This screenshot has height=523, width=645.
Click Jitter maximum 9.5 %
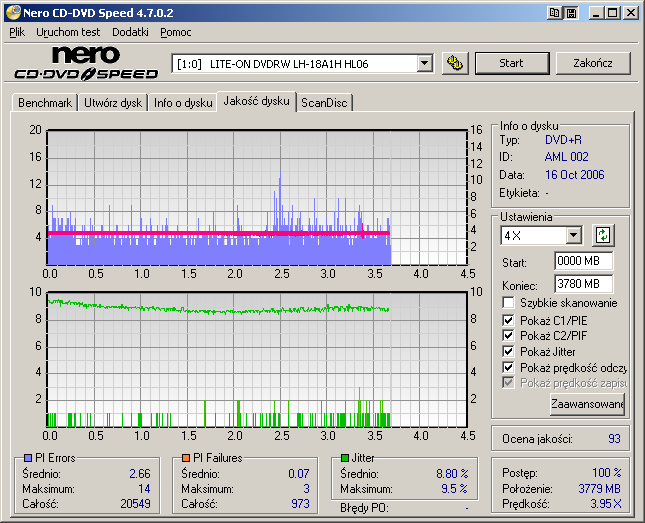(455, 489)
